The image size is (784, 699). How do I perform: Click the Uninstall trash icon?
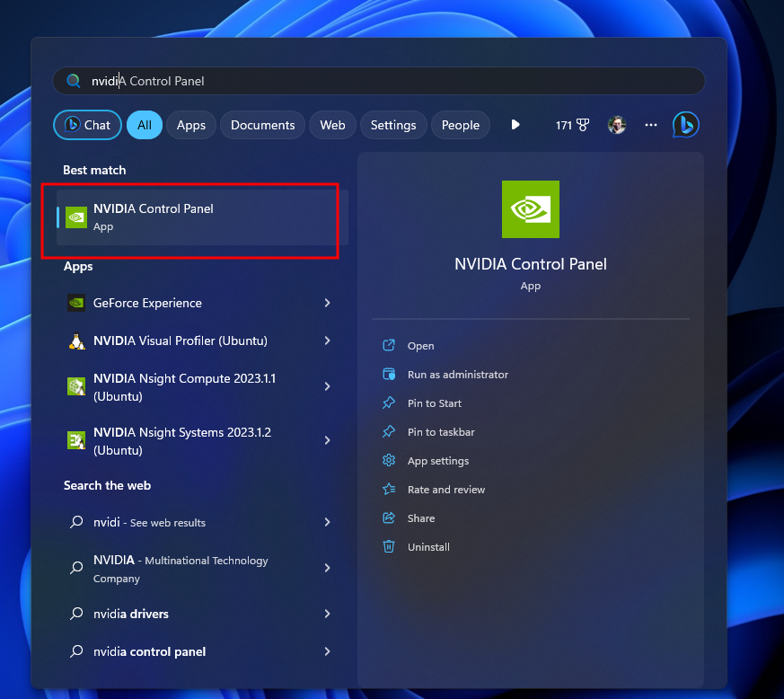389,546
